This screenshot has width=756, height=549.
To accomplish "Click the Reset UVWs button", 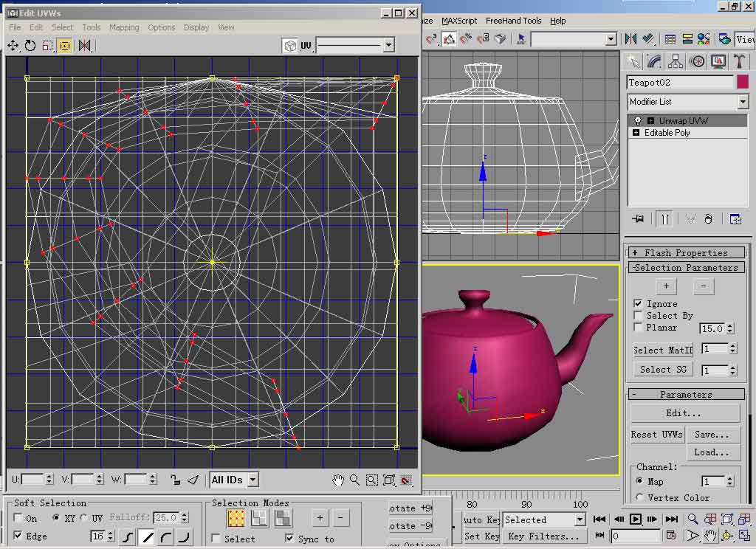I will 656,435.
